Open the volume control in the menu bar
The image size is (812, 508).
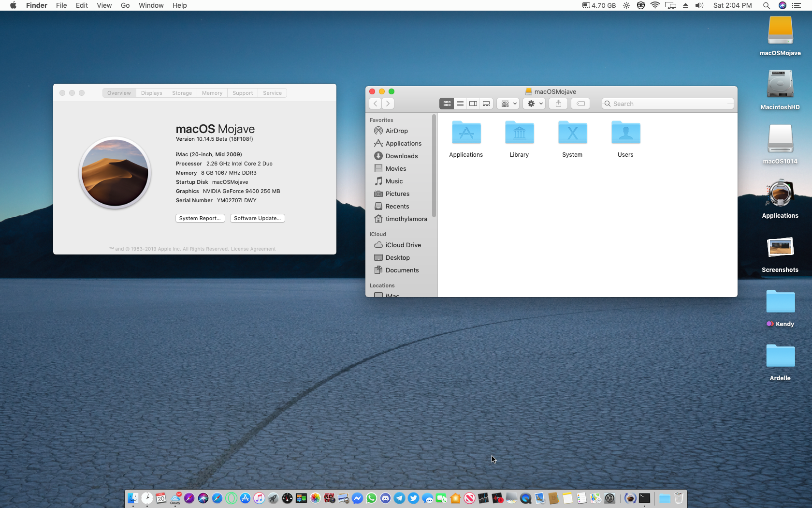pos(699,5)
